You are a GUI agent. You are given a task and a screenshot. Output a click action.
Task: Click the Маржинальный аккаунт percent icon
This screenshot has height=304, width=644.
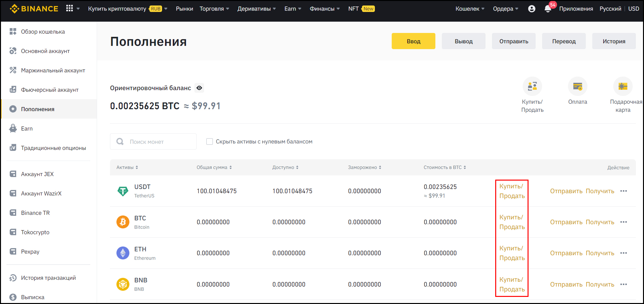13,70
